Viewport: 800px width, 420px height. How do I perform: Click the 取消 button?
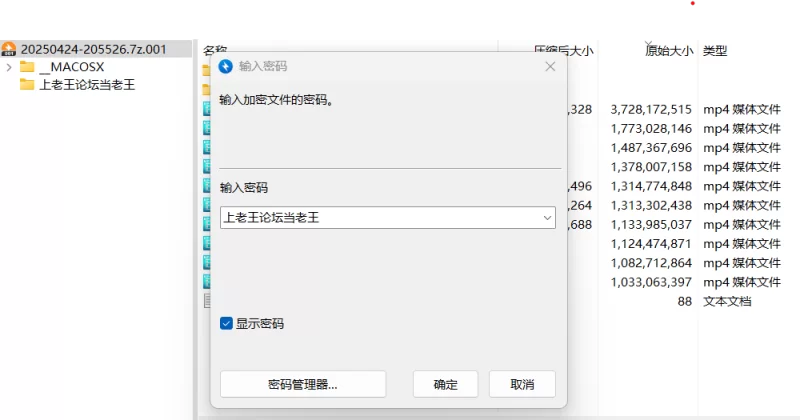coord(522,384)
